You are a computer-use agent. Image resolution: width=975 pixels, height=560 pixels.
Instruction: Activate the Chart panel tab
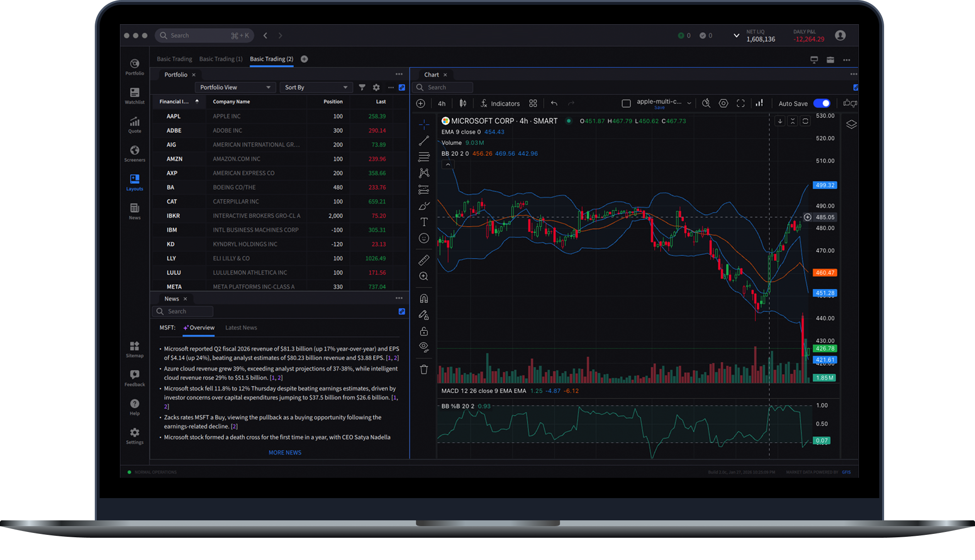pos(431,75)
